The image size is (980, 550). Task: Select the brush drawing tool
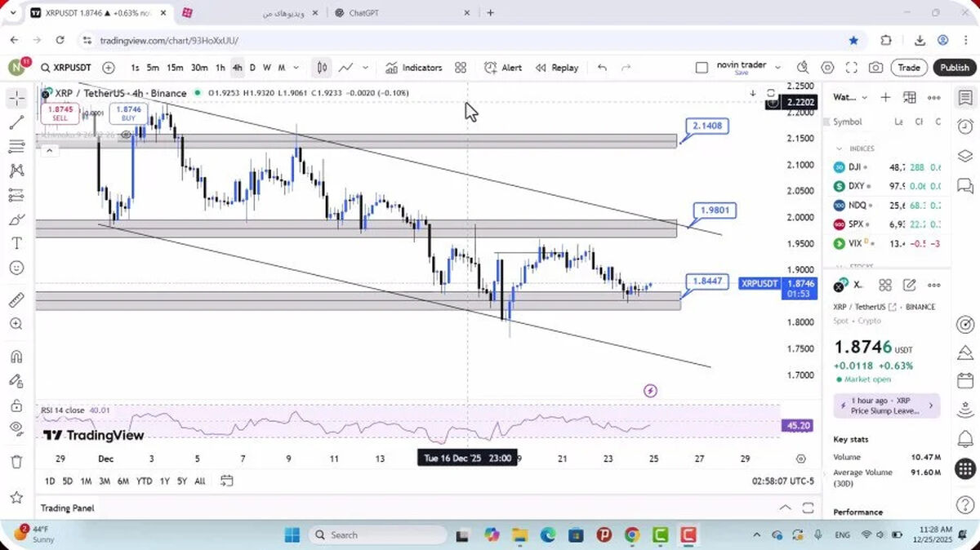17,220
